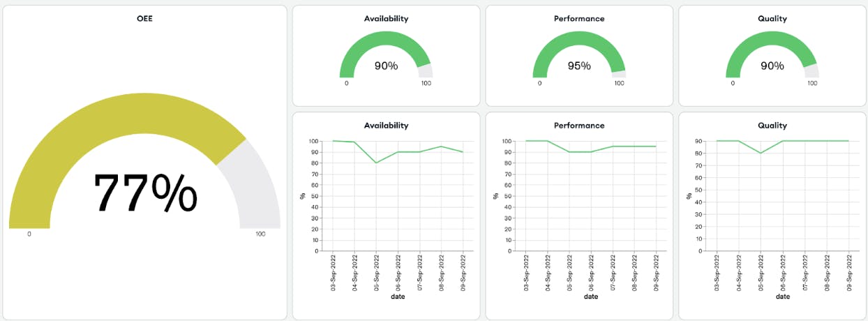Click the Performance gauge panel title
The height and width of the screenshot is (321, 868).
579,19
